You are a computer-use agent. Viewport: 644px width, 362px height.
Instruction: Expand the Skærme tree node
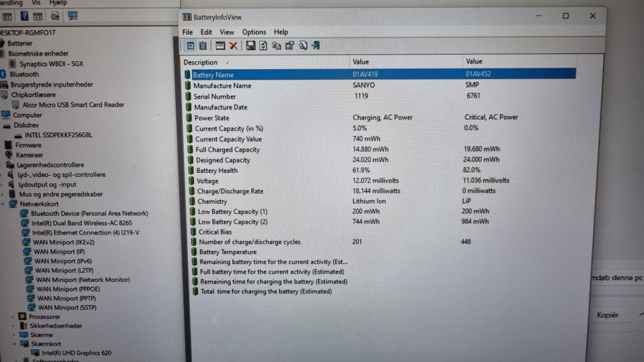point(14,335)
